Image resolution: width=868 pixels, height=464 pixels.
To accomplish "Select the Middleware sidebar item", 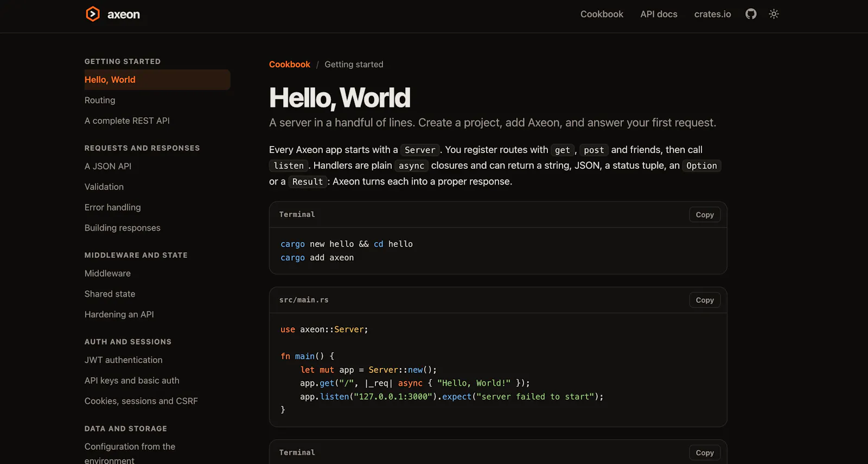I will [x=107, y=274].
